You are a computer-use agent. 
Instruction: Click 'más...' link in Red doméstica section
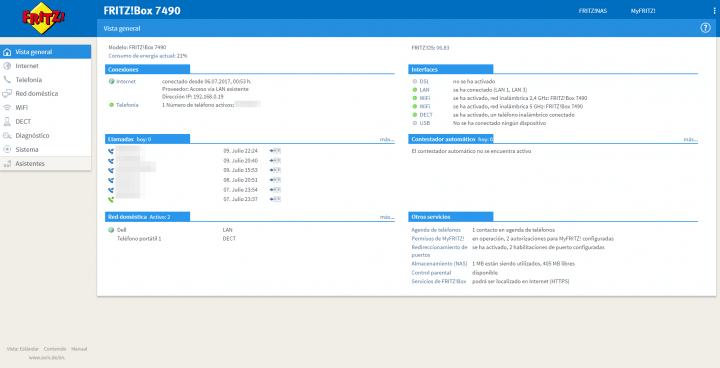click(387, 217)
